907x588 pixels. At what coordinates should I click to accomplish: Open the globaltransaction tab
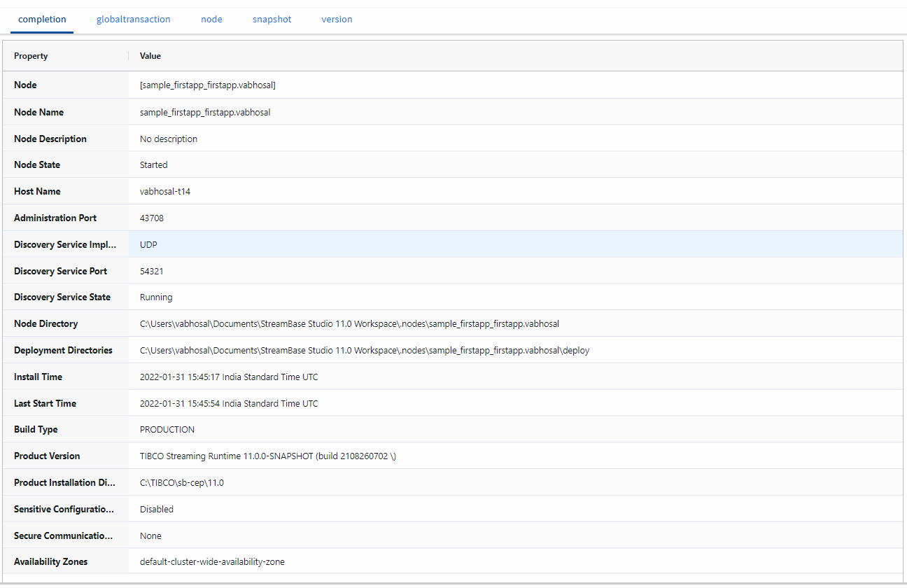click(x=133, y=20)
